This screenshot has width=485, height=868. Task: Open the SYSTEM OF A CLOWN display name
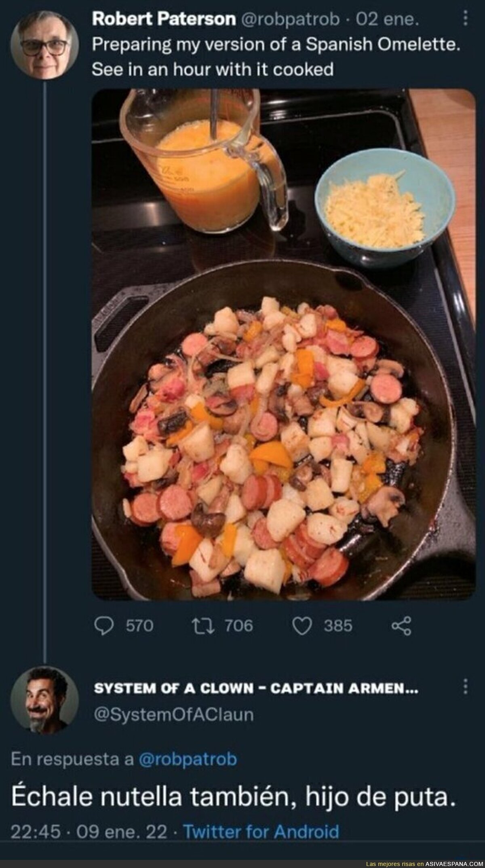click(x=255, y=688)
